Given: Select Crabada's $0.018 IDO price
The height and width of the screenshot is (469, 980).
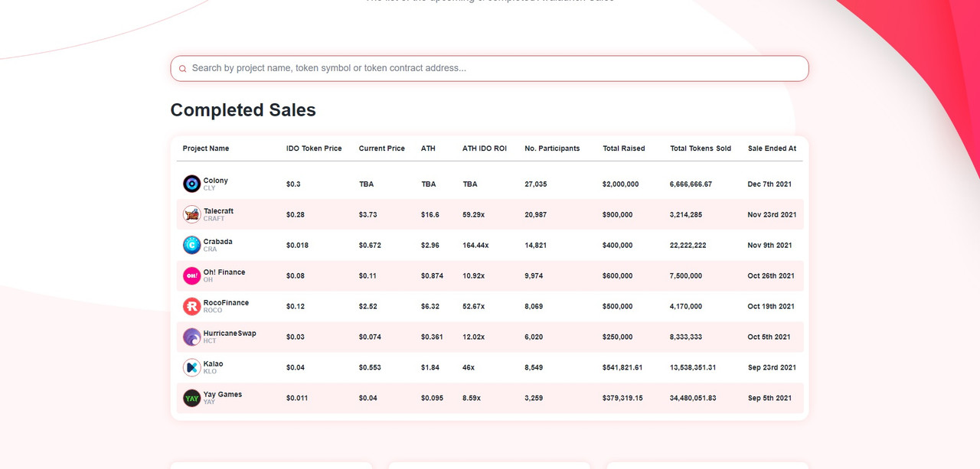Looking at the screenshot, I should [x=297, y=246].
